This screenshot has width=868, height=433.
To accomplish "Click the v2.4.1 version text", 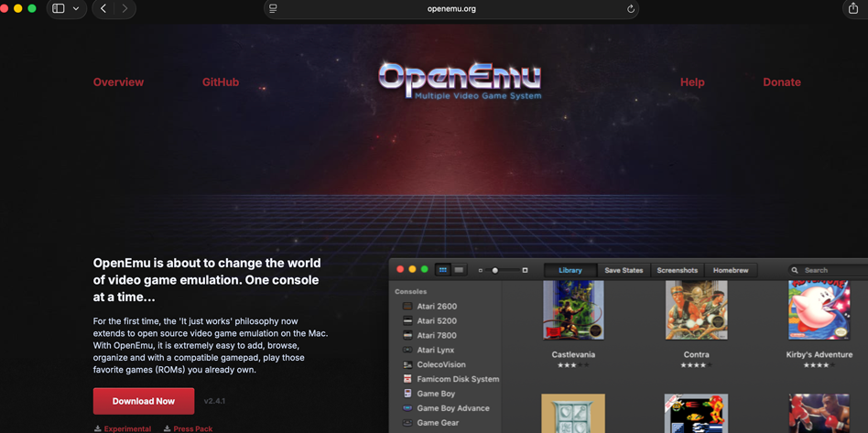I will pyautogui.click(x=214, y=401).
